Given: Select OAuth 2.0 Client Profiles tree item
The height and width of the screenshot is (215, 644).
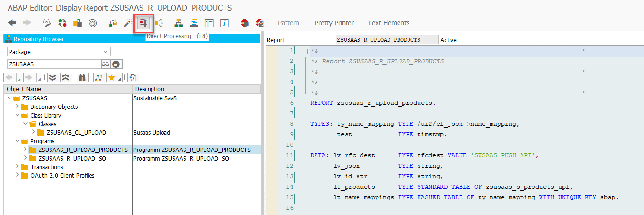Looking at the screenshot, I should click(x=62, y=175).
